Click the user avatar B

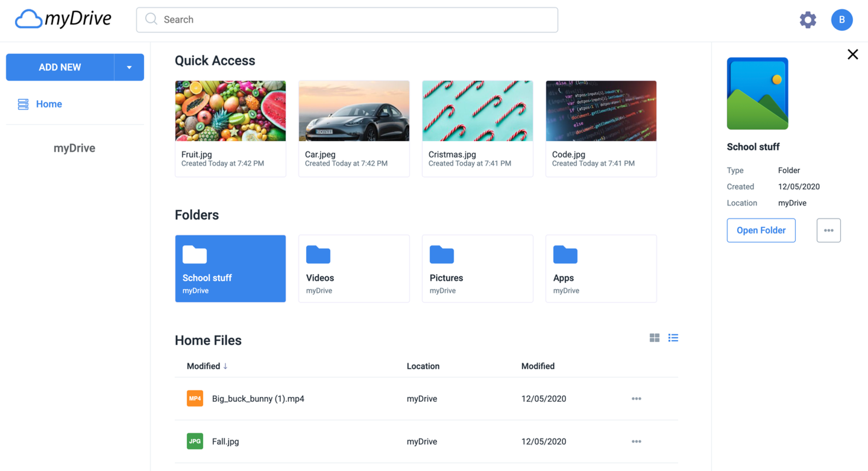point(842,19)
